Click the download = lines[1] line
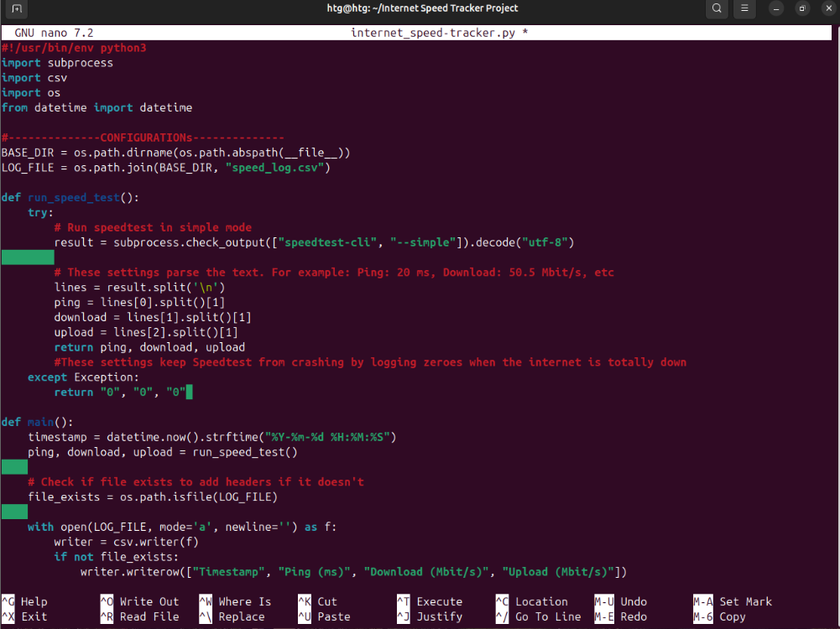The height and width of the screenshot is (629, 840). (x=153, y=318)
